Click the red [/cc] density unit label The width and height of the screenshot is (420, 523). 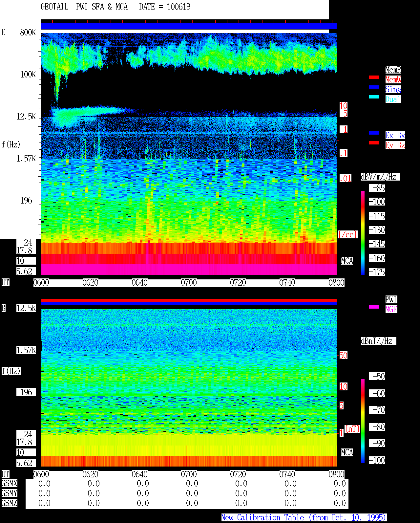[x=347, y=235]
